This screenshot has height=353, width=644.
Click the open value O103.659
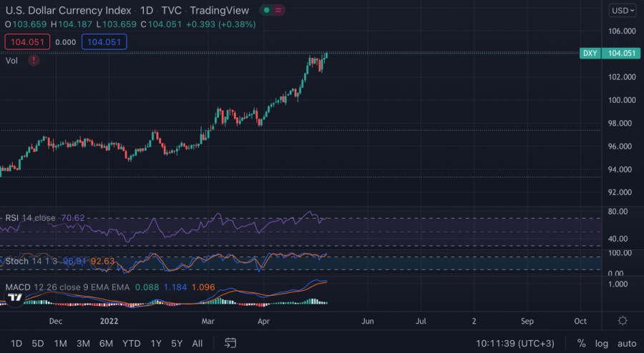pos(26,24)
